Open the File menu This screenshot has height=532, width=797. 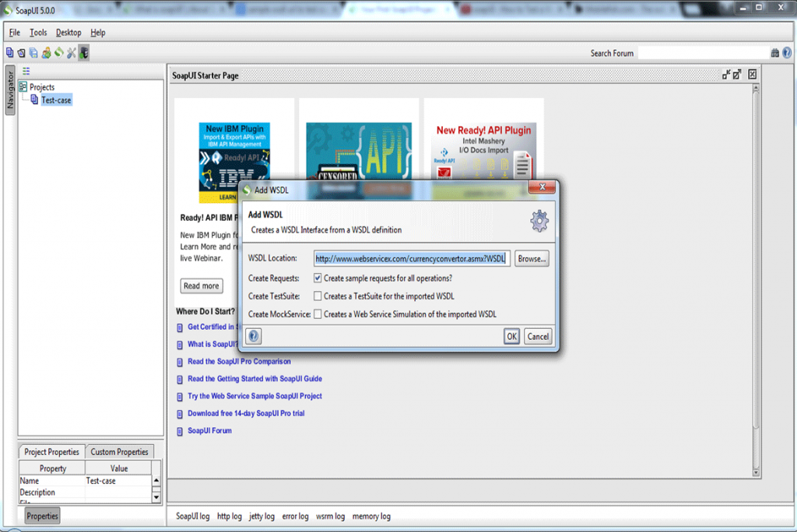point(15,33)
